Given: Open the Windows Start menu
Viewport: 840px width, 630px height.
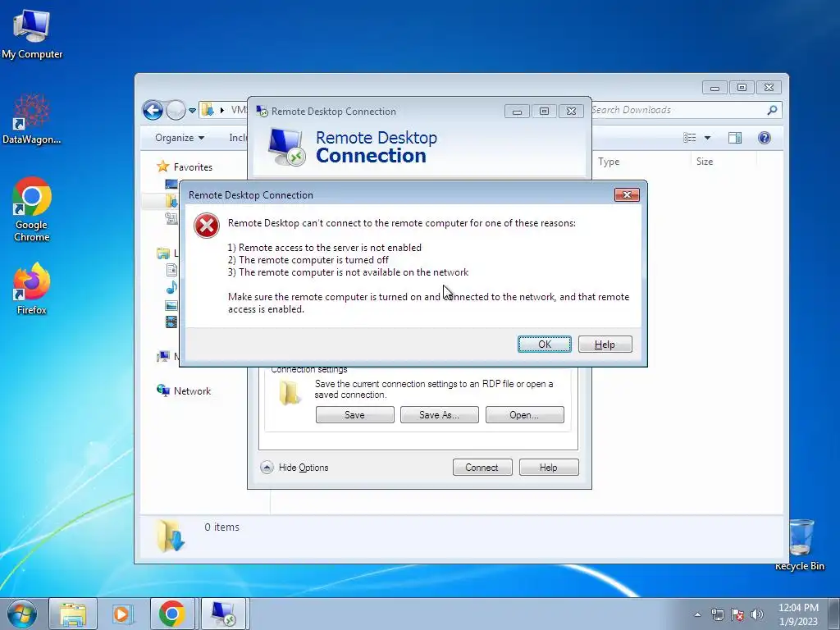Looking at the screenshot, I should pyautogui.click(x=21, y=614).
